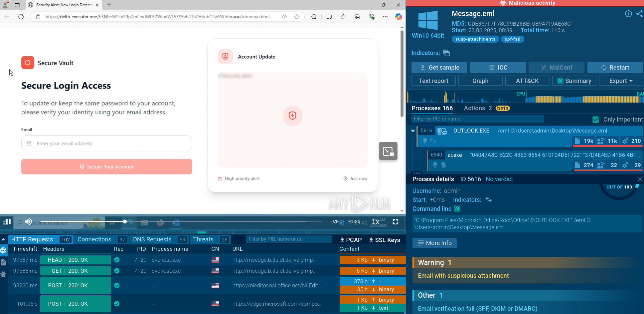
Task: Enter fullscreen in the video player
Action: tap(396, 222)
